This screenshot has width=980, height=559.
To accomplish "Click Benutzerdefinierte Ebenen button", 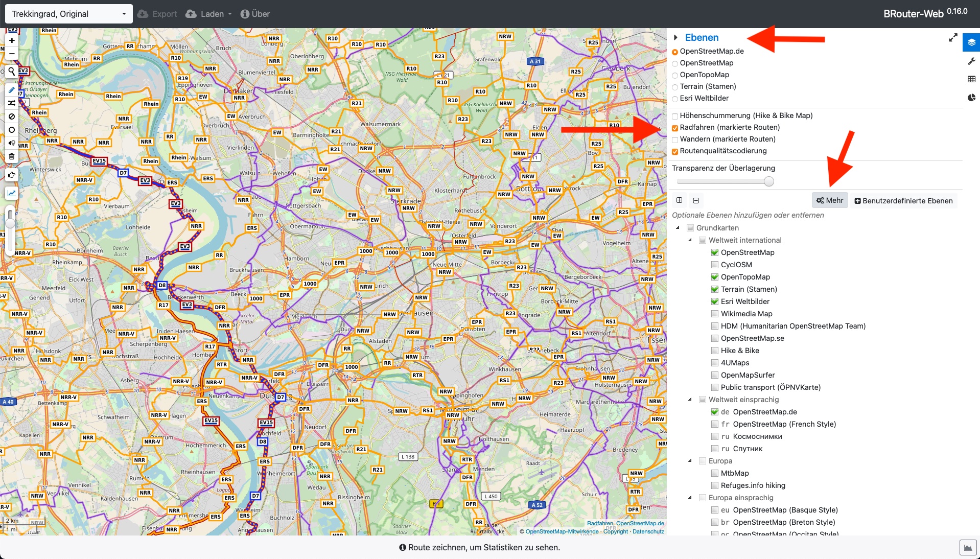I will 903,201.
